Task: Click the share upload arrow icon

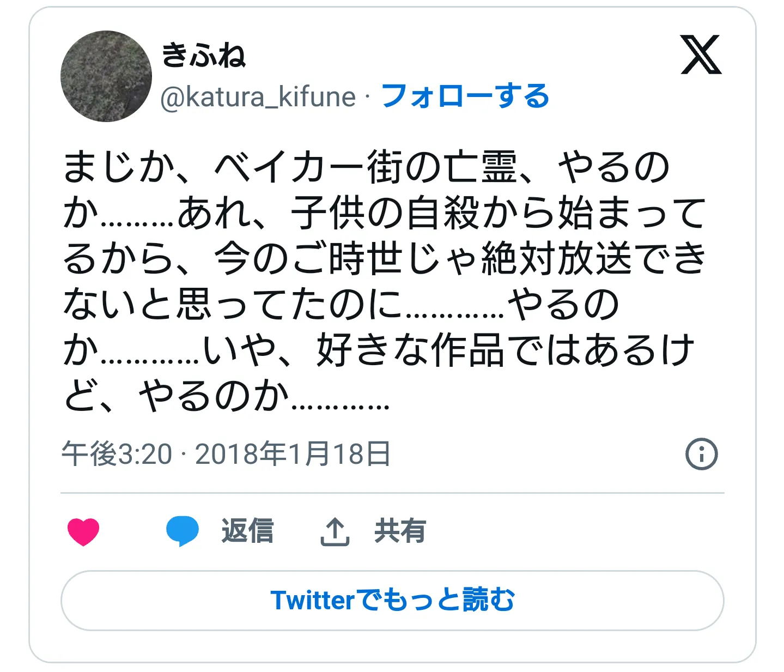Action: 335,532
